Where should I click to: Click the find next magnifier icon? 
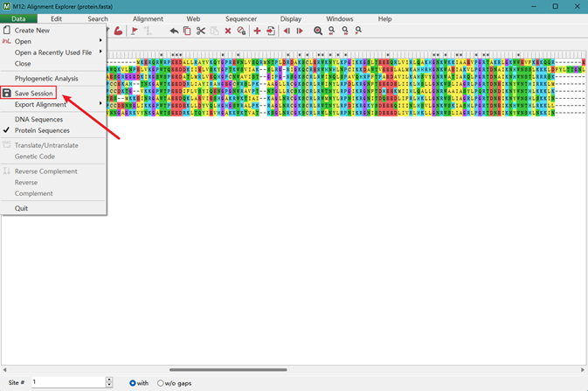345,31
